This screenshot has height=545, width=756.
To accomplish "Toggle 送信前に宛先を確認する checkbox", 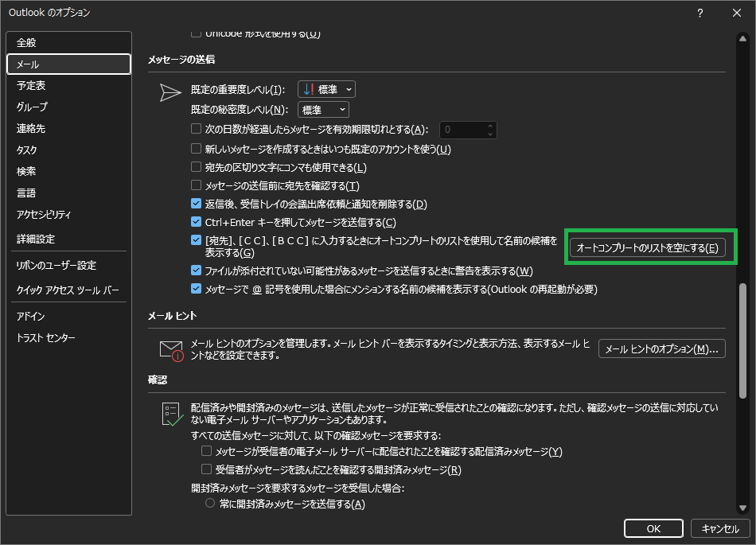I will (x=196, y=185).
